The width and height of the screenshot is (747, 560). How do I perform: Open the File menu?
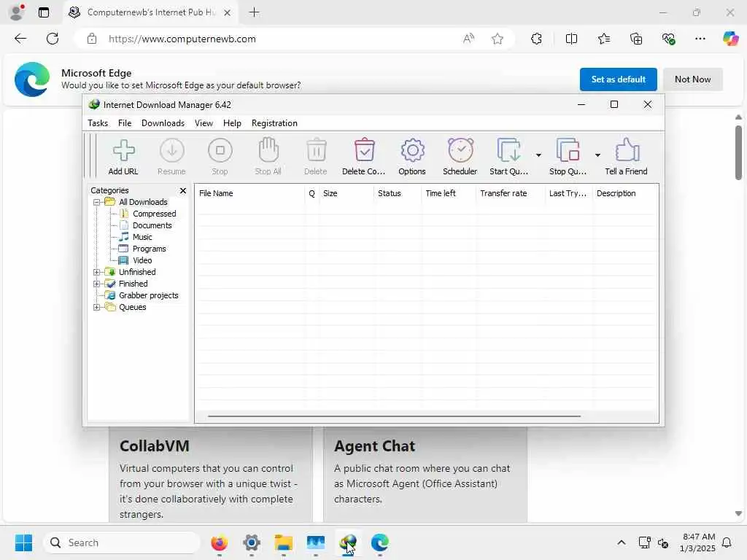tap(124, 122)
